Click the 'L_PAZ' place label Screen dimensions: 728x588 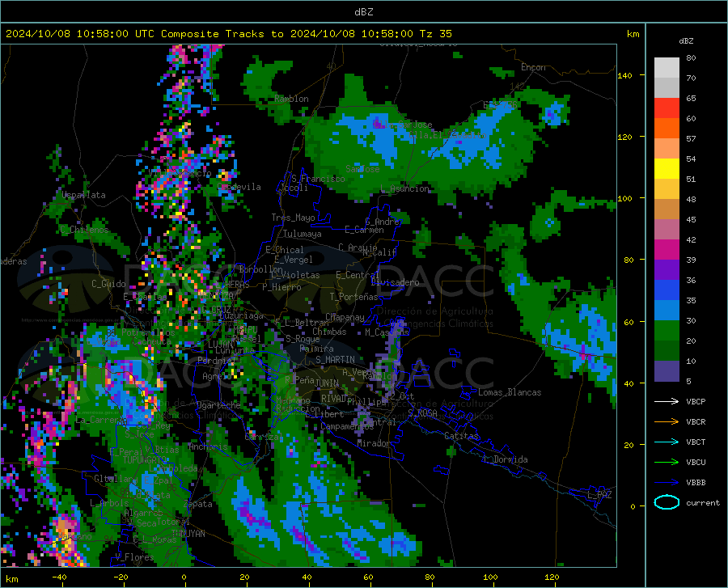[599, 495]
